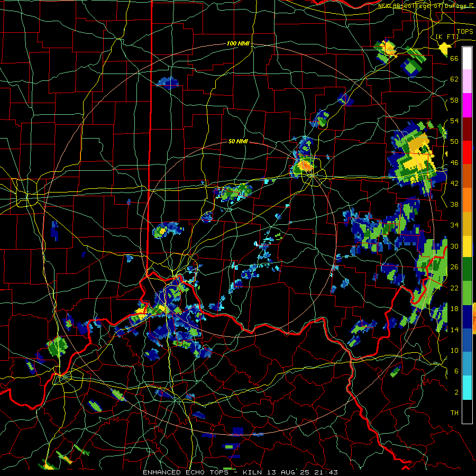The image size is (476, 476).
Task: Click the legend value '18'
Action: click(x=454, y=309)
